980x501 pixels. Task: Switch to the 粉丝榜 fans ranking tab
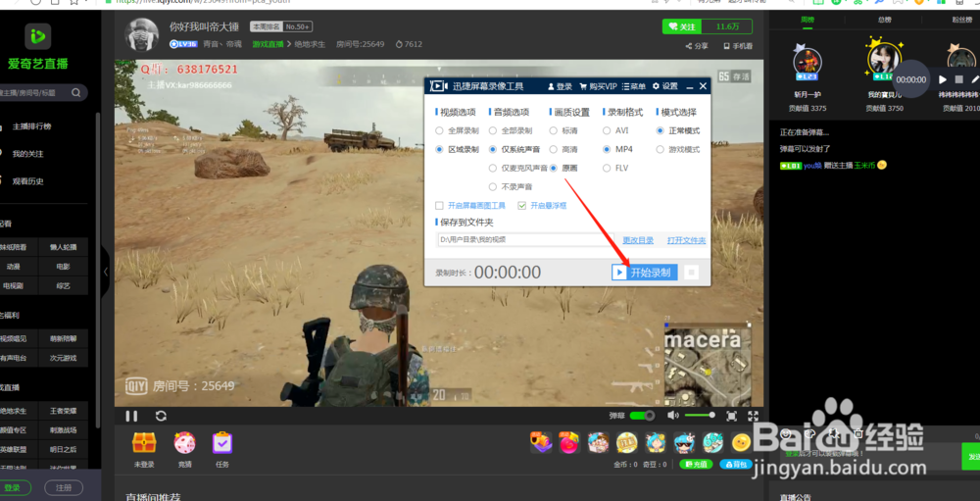962,20
